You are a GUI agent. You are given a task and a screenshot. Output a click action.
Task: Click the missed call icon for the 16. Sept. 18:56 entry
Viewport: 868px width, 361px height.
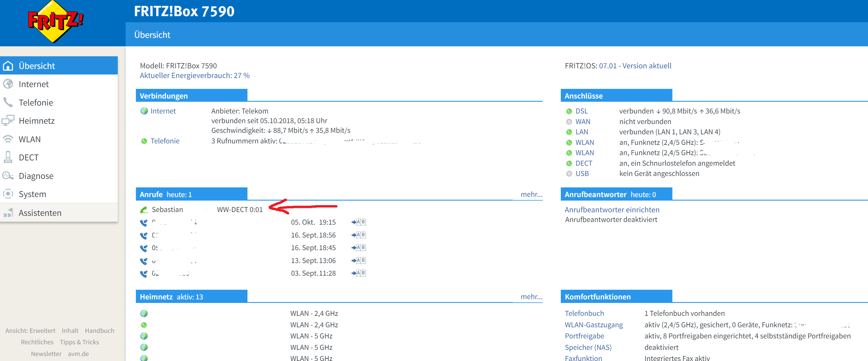(x=144, y=235)
